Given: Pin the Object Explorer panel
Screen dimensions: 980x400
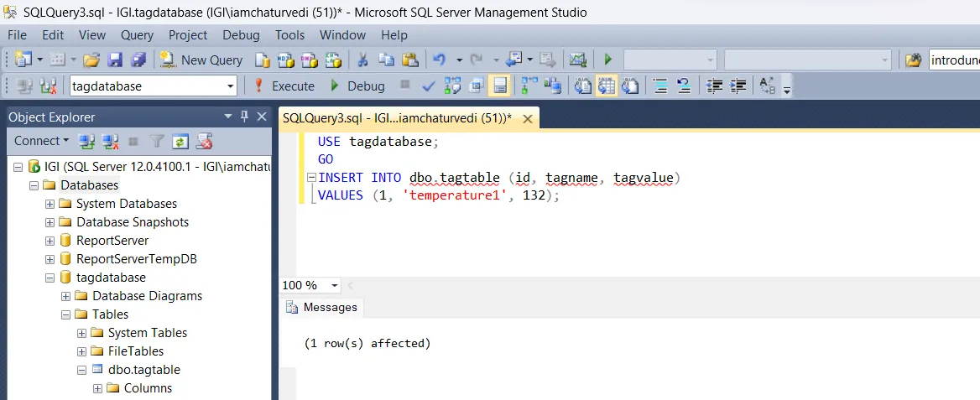Looking at the screenshot, I should 244,117.
